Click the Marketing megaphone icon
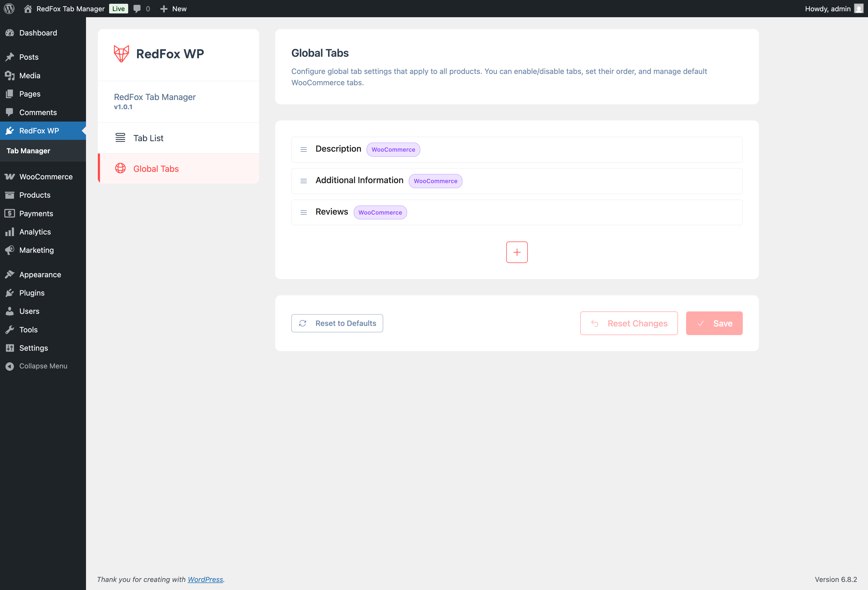The image size is (868, 590). [10, 250]
